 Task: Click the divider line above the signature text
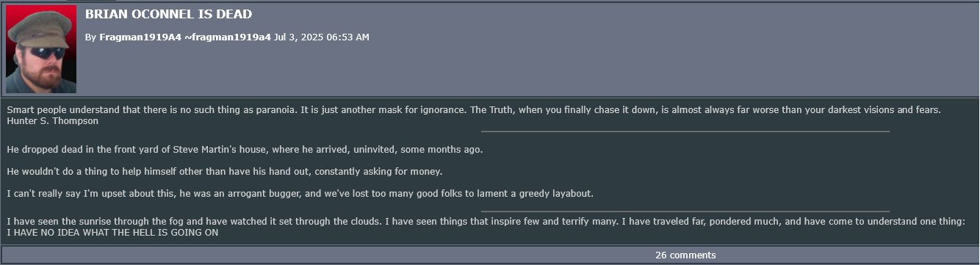685,211
